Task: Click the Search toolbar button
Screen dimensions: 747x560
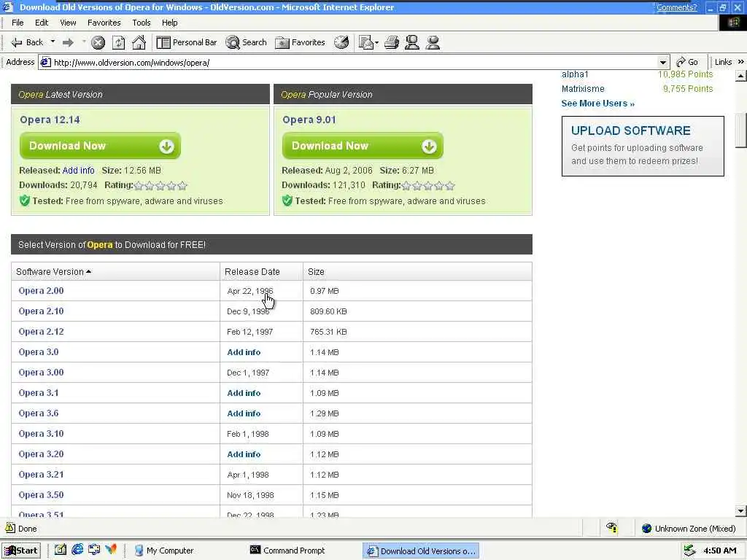Action: 246,42
